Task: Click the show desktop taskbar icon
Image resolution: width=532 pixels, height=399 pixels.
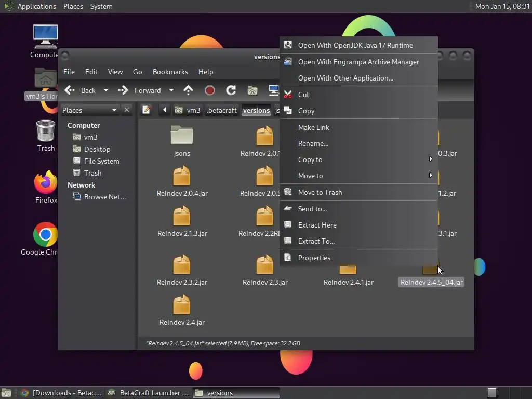Action: tap(6, 393)
